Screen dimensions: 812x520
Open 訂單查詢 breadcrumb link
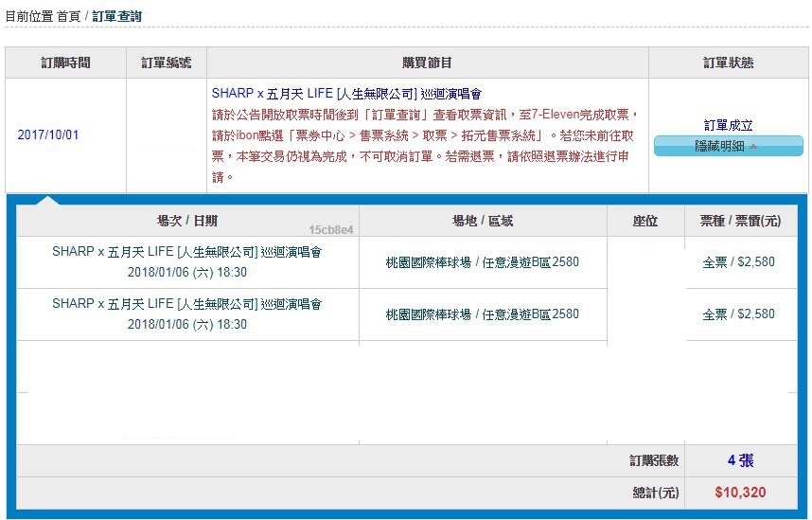click(116, 16)
